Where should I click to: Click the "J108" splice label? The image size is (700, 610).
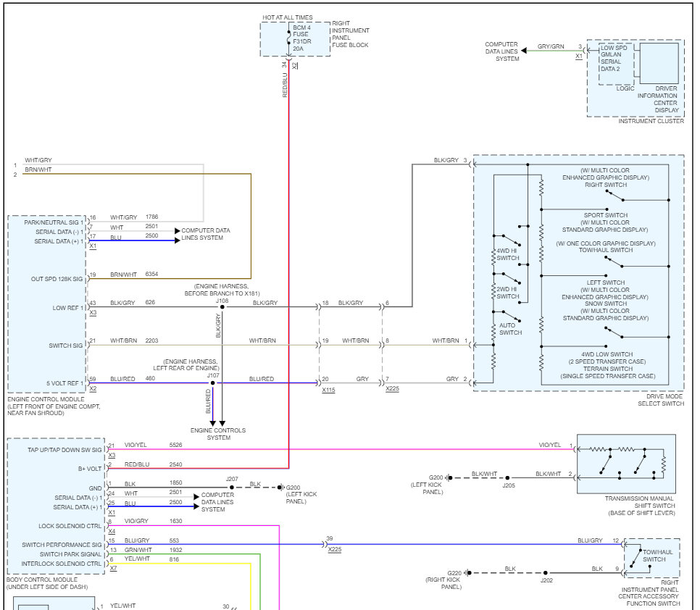(x=222, y=301)
